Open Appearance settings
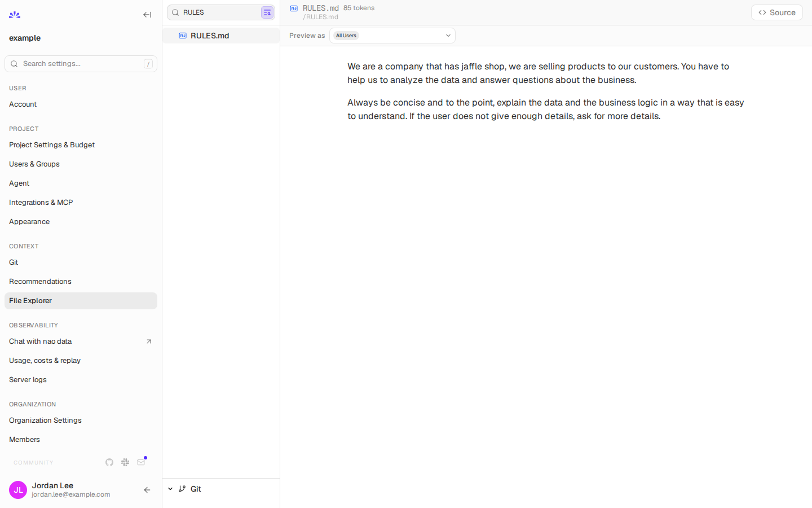Viewport: 812px width, 508px height. pyautogui.click(x=81, y=222)
